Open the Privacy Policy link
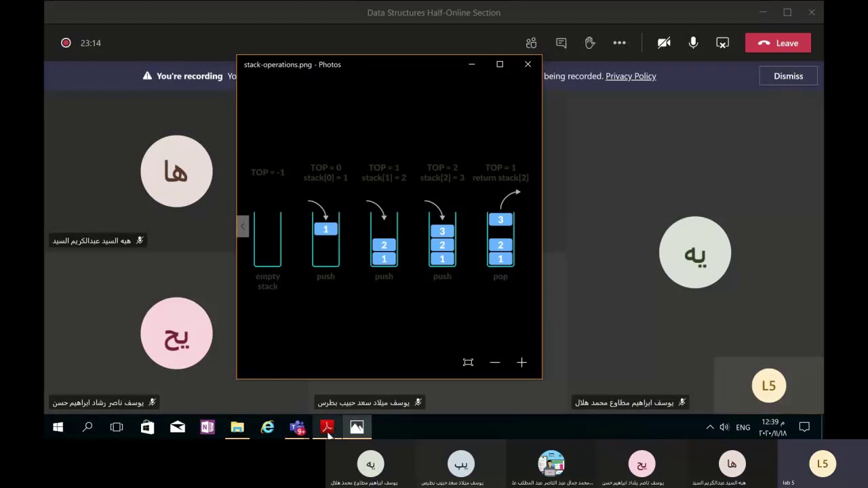The height and width of the screenshot is (488, 868). pyautogui.click(x=631, y=76)
